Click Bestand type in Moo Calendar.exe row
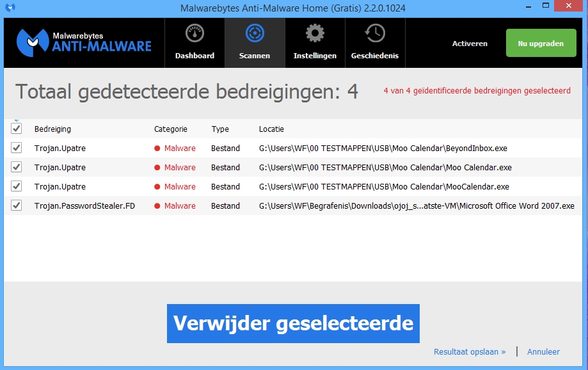 [x=225, y=167]
